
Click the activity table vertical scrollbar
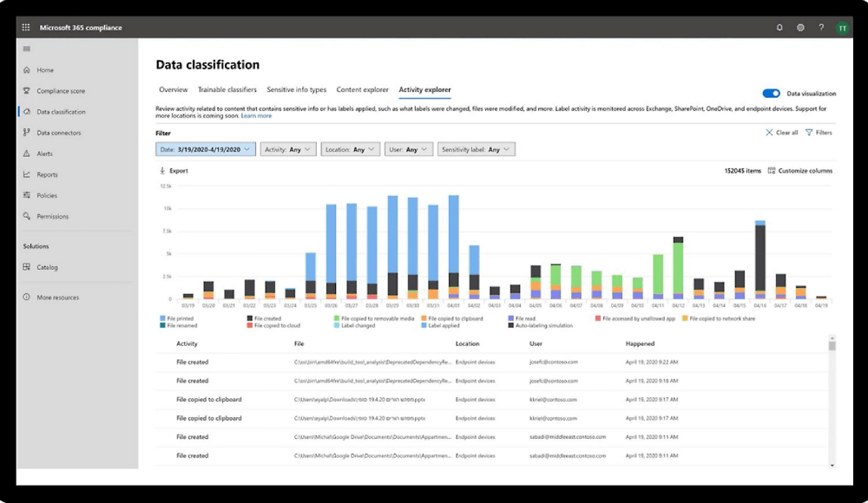[x=832, y=399]
